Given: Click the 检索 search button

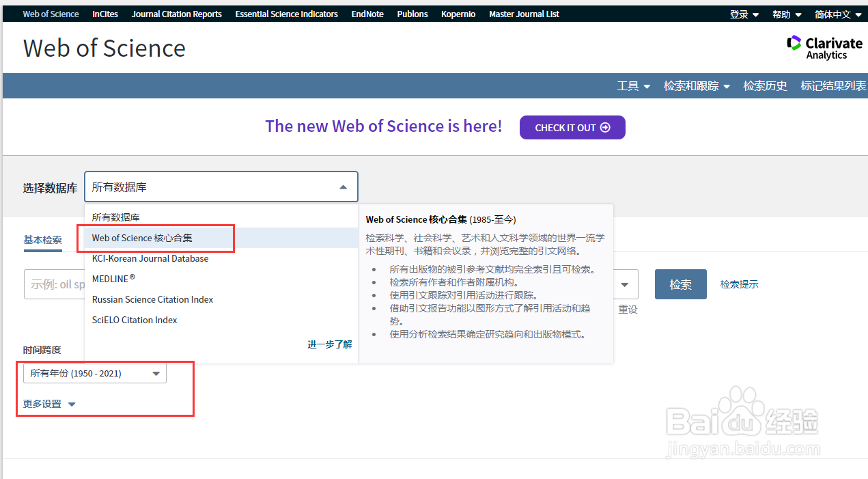Looking at the screenshot, I should pyautogui.click(x=680, y=284).
